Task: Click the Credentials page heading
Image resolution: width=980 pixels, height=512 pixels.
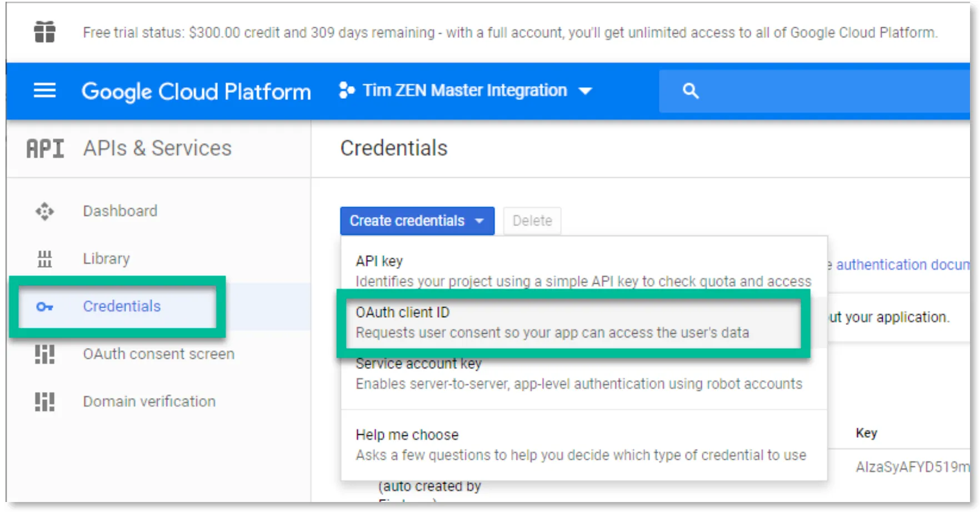Action: (394, 148)
